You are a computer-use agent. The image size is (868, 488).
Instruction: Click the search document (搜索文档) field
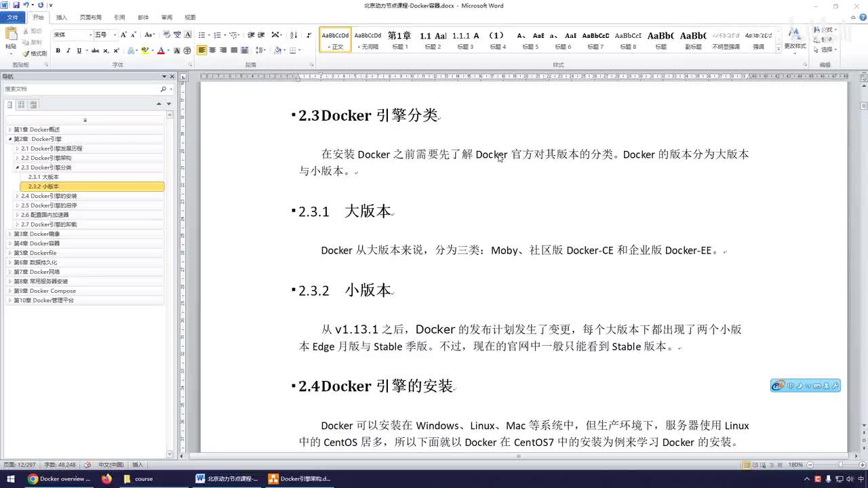click(81, 89)
